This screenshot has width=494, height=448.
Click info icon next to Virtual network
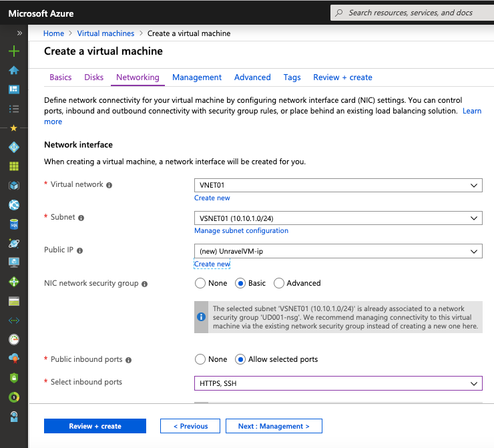tap(109, 185)
